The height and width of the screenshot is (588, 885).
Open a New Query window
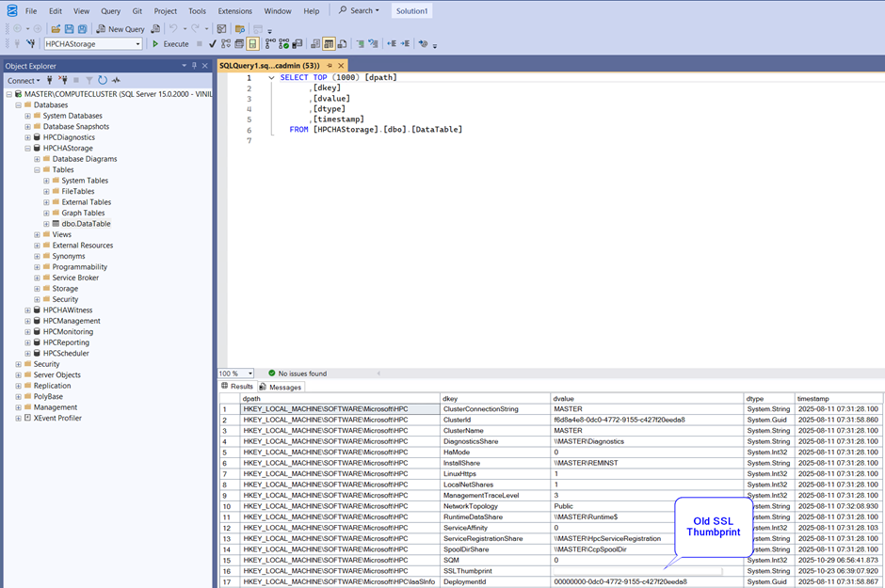121,29
